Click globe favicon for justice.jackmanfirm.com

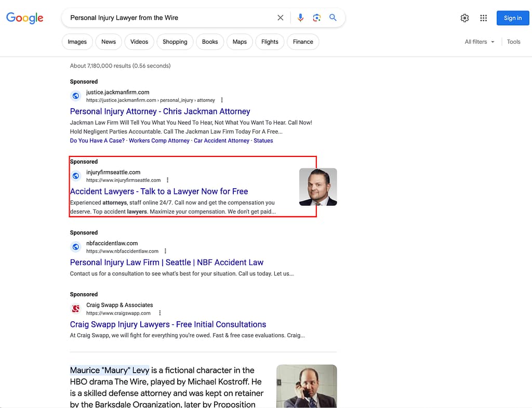tap(76, 96)
